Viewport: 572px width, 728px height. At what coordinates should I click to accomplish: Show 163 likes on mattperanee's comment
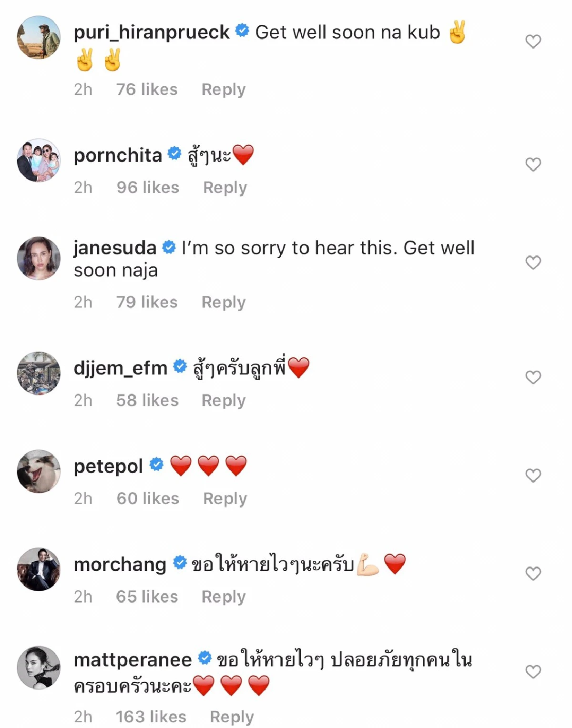tap(151, 717)
